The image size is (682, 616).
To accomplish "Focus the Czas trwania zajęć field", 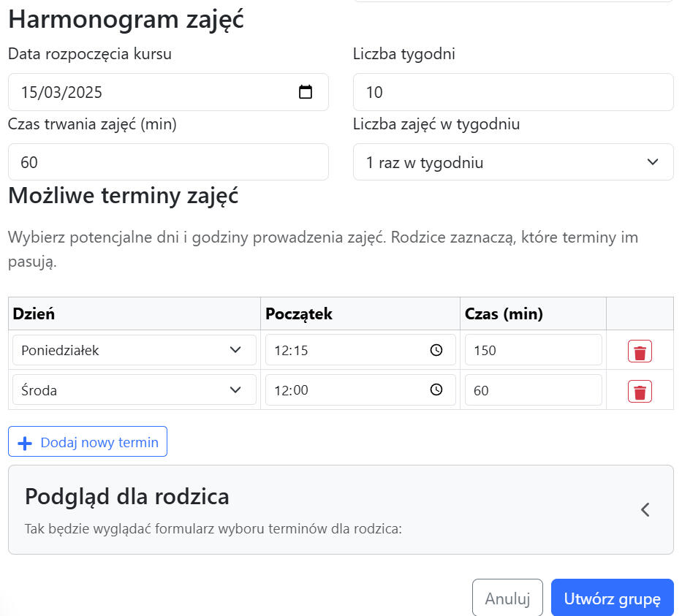I will (x=167, y=162).
